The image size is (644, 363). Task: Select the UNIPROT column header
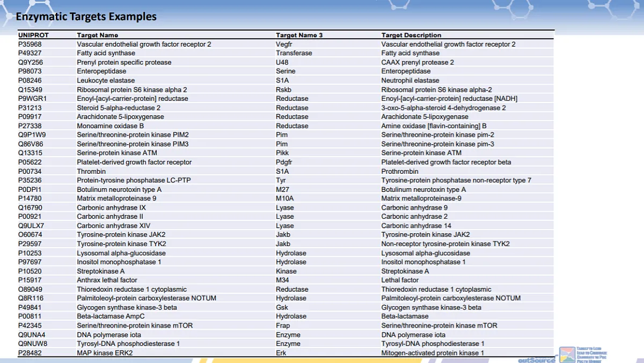[x=31, y=35]
